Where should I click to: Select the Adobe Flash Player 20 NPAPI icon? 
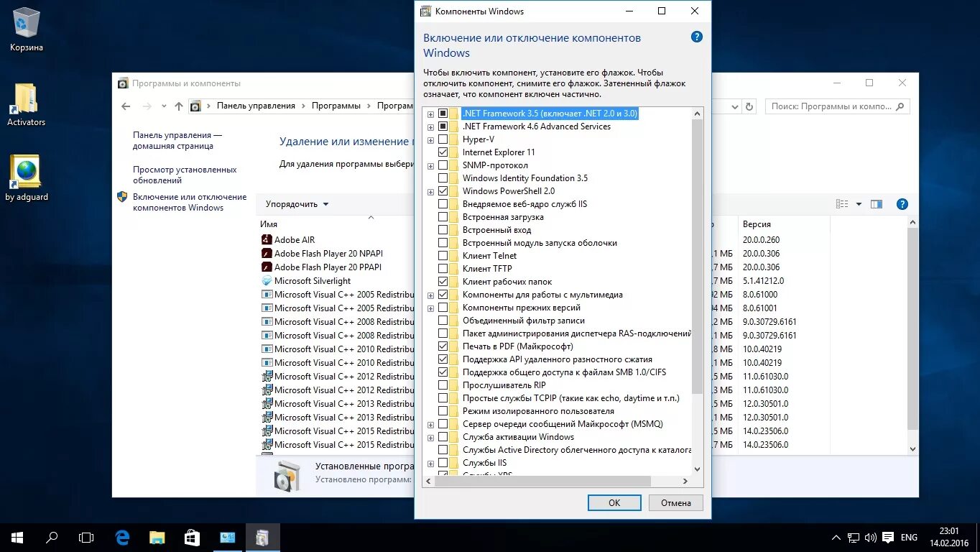coord(267,254)
